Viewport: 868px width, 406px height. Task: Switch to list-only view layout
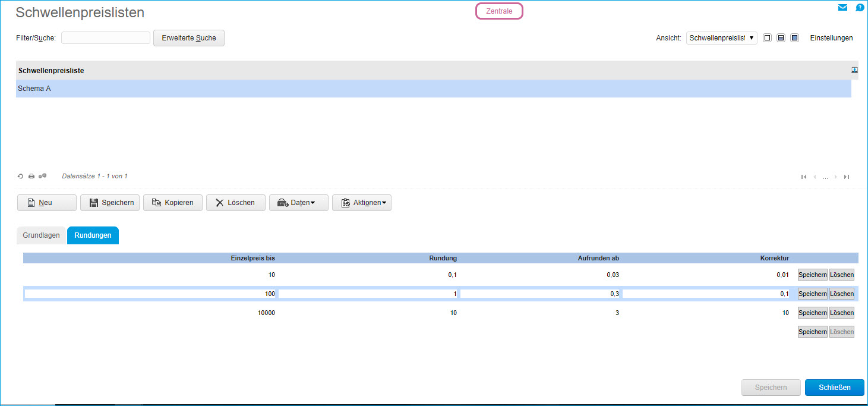pos(767,38)
